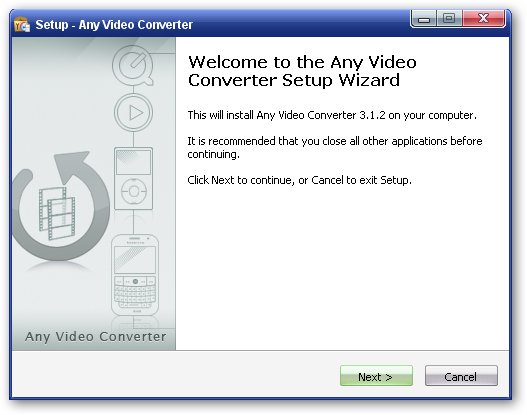Cancel the Any Video Converter setup

coord(461,376)
